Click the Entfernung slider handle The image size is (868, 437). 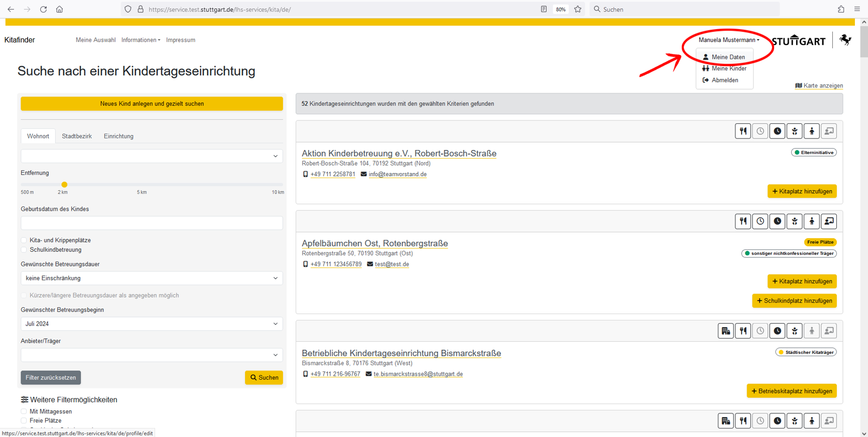64,185
